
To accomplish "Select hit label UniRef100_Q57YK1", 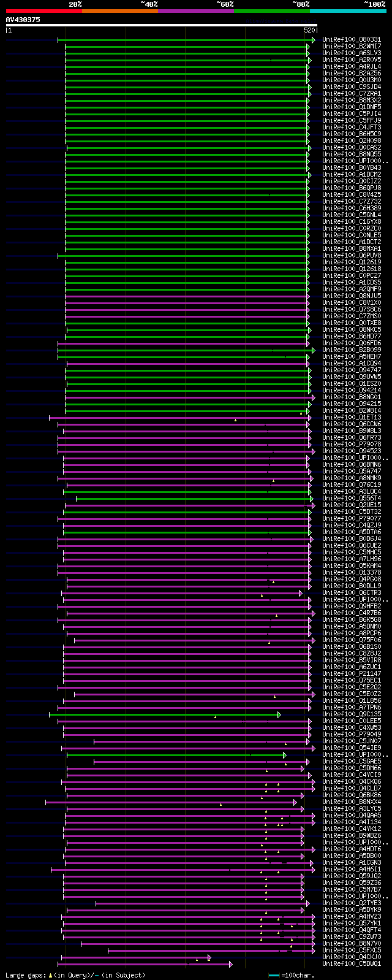I will click(352, 924).
